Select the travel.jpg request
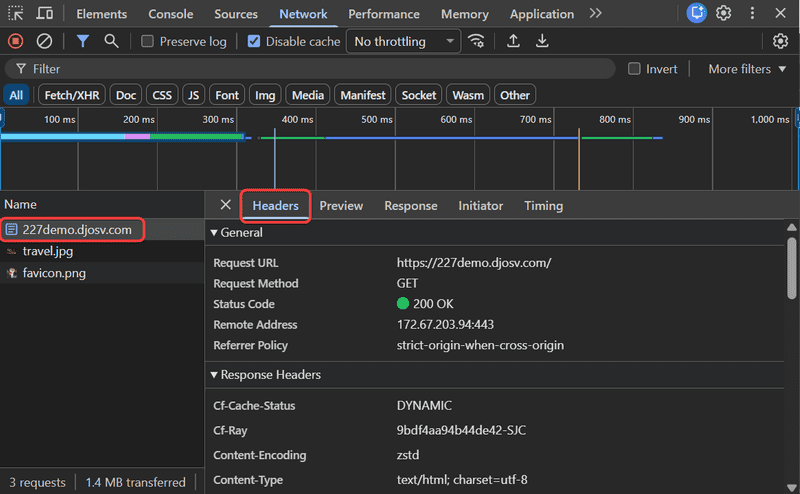This screenshot has height=494, width=800. (48, 251)
